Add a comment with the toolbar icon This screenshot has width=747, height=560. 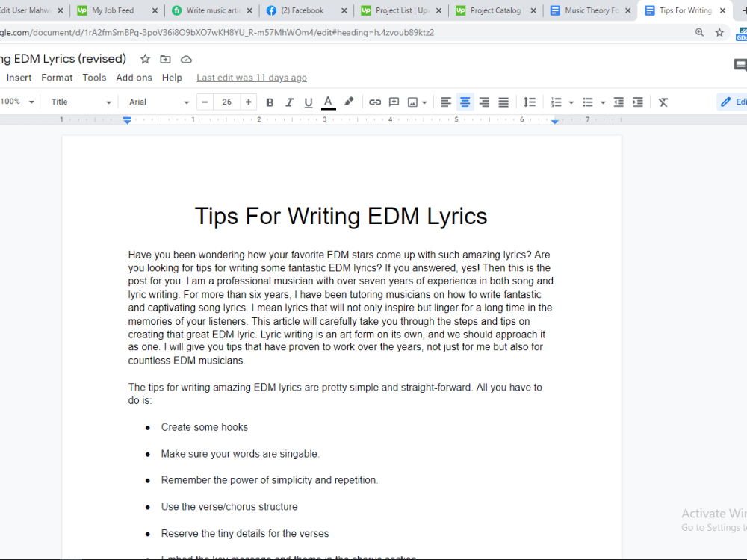[x=394, y=102]
